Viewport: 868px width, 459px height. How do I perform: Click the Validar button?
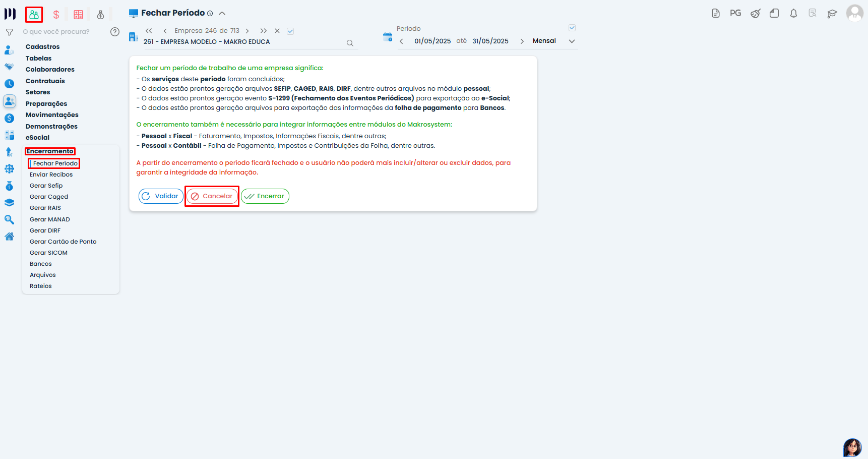pyautogui.click(x=161, y=196)
